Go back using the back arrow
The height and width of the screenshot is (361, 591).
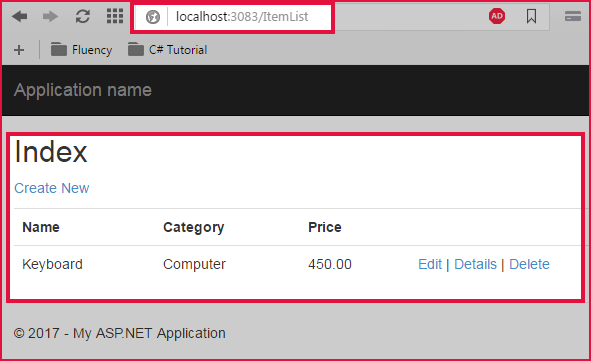20,17
